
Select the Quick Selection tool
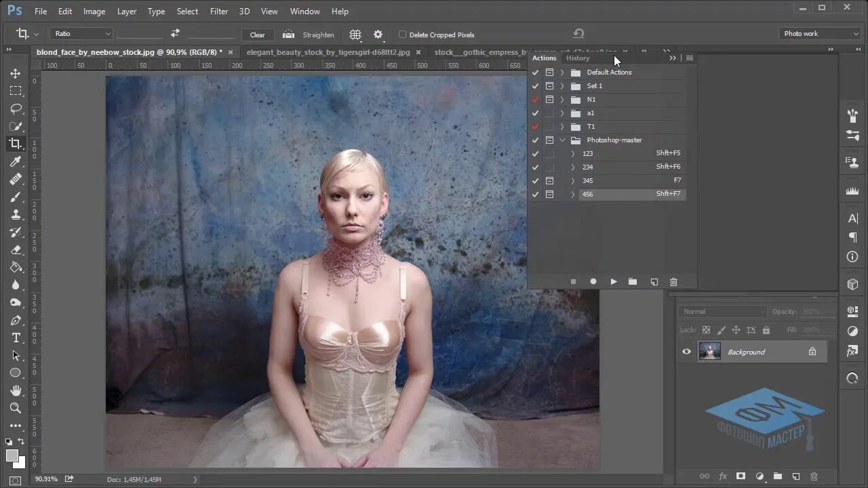point(15,126)
